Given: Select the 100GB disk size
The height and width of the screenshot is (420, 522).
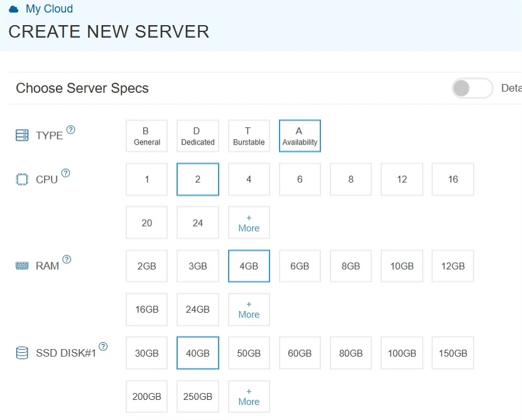Looking at the screenshot, I should click(401, 353).
